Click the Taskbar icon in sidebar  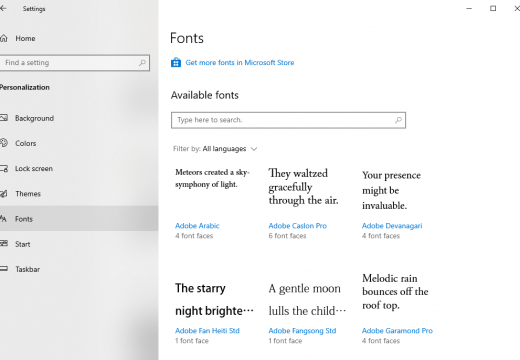[4, 269]
